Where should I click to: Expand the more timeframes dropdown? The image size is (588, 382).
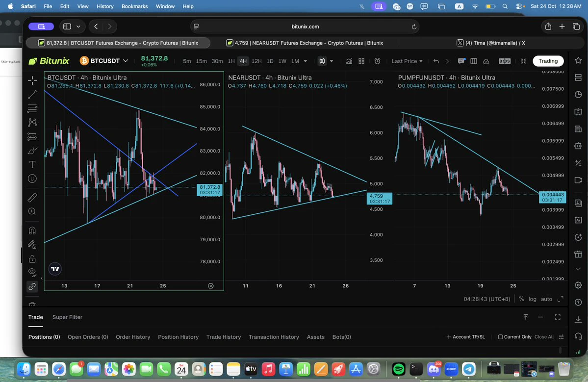pyautogui.click(x=306, y=61)
